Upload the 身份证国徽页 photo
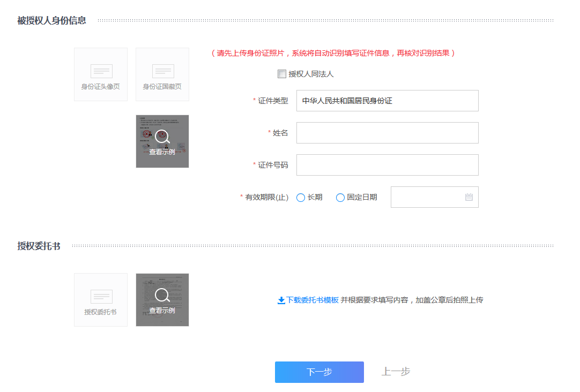This screenshot has width=580, height=392. click(x=162, y=74)
